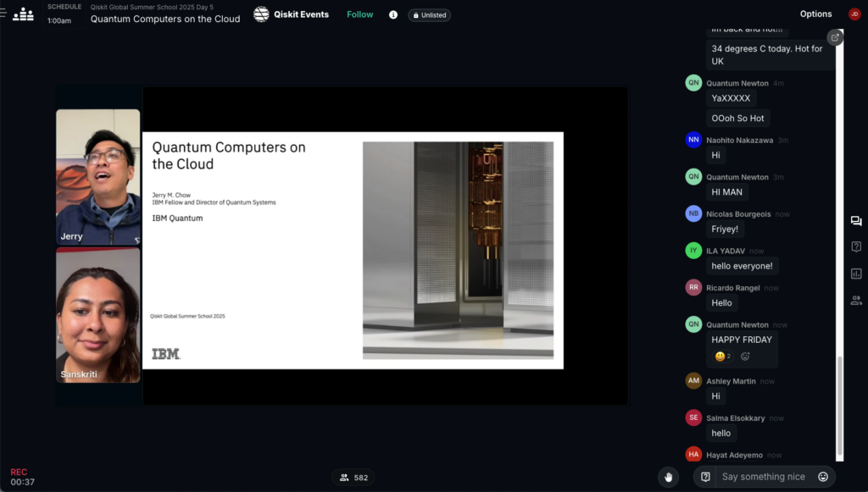Switch to the Chat tab icon
This screenshot has width=868, height=492.
click(856, 221)
